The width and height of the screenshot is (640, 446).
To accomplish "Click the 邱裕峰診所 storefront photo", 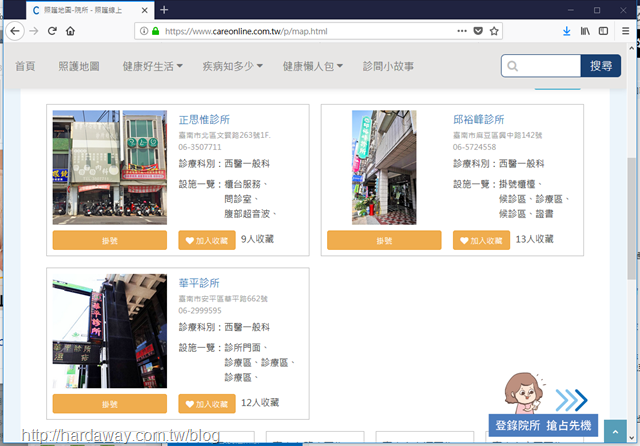I will (x=384, y=167).
